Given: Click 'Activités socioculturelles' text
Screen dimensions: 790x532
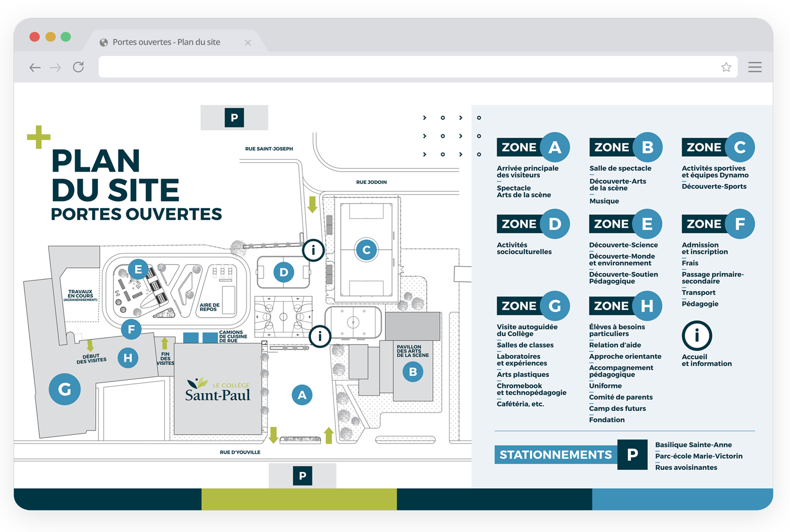Looking at the screenshot, I should point(524,248).
